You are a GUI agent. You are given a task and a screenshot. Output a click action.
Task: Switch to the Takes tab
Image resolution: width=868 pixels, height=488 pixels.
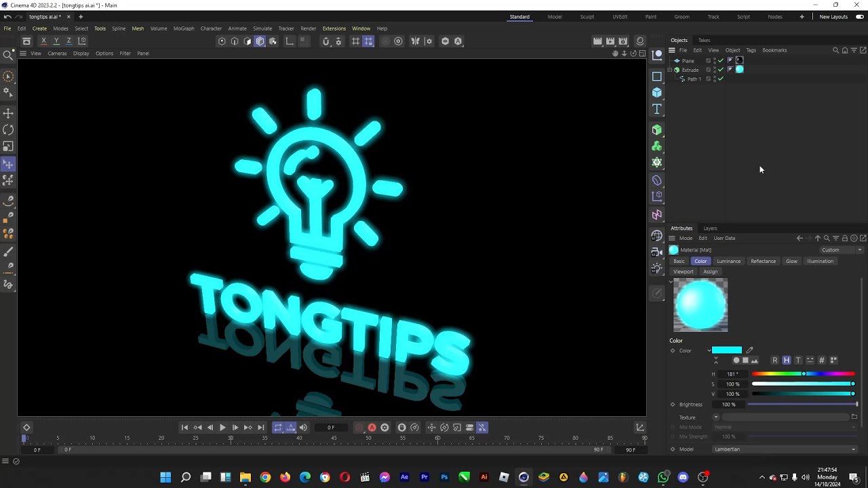coord(705,40)
